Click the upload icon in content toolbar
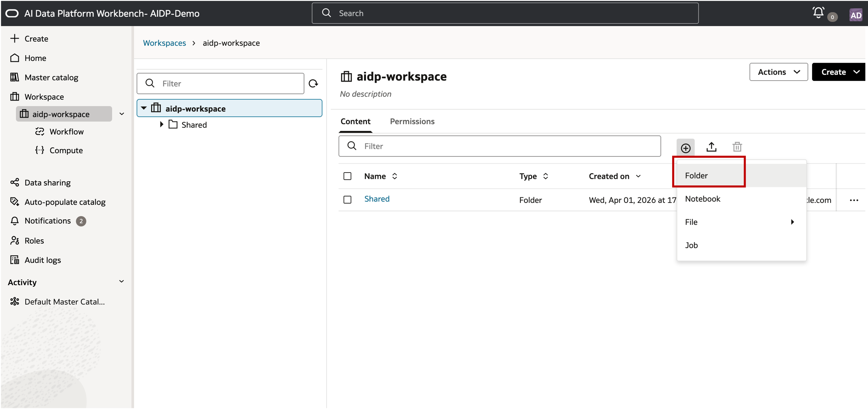The width and height of the screenshot is (868, 409). (711, 147)
